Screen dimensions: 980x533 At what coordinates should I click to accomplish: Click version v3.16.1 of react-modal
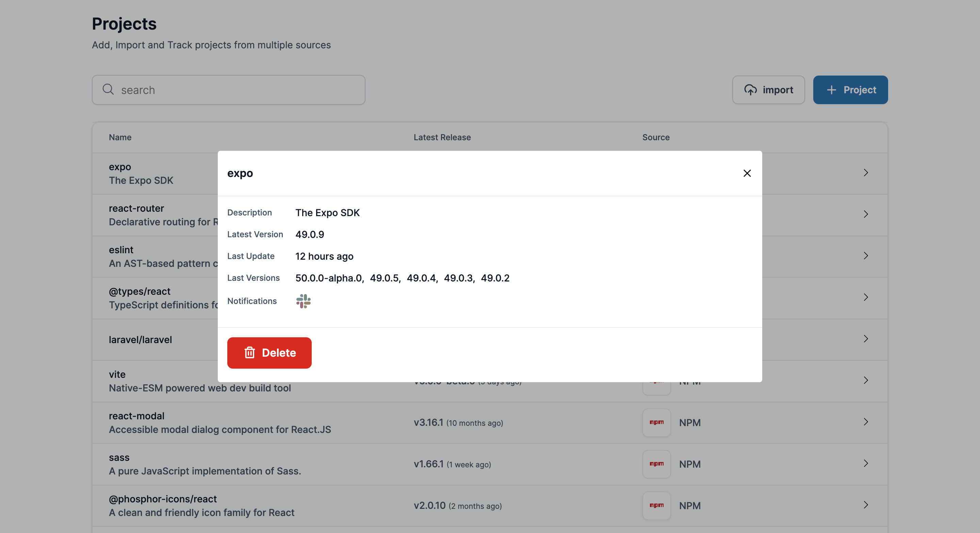pos(428,422)
